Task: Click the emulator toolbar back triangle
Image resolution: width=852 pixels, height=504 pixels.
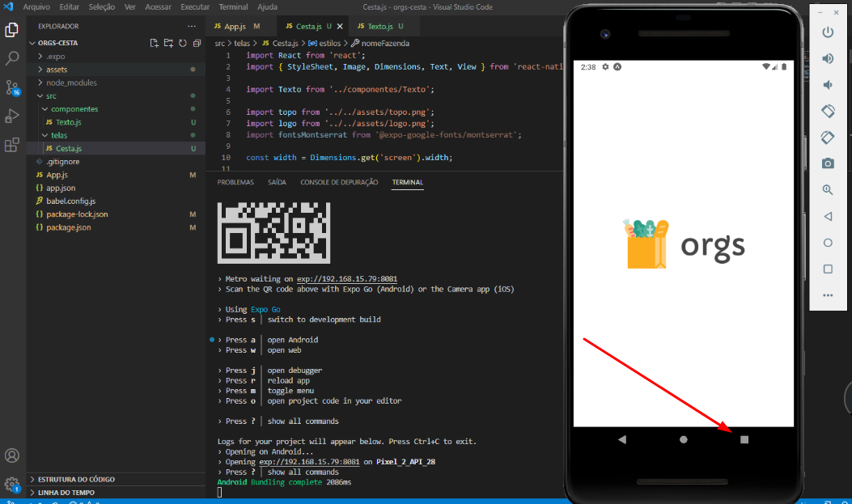Action: (828, 216)
